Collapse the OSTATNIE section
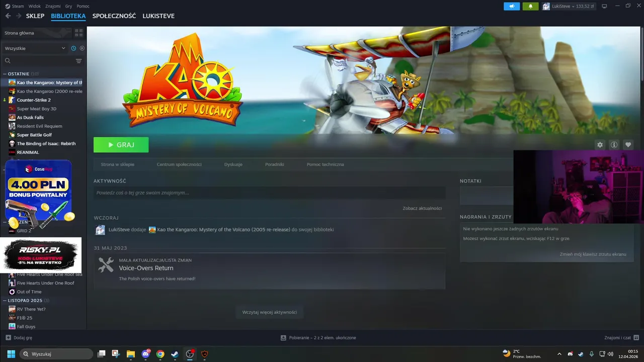The width and height of the screenshot is (644, 362). point(21,74)
